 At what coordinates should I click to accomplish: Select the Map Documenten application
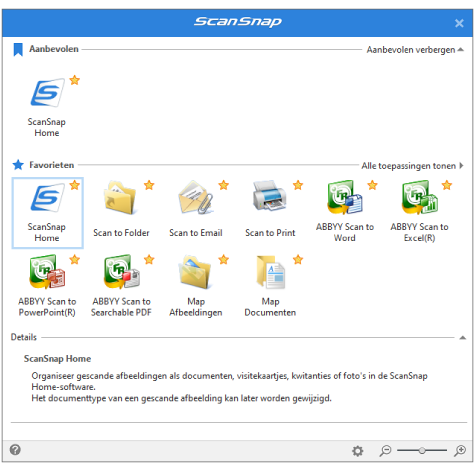[x=270, y=286]
